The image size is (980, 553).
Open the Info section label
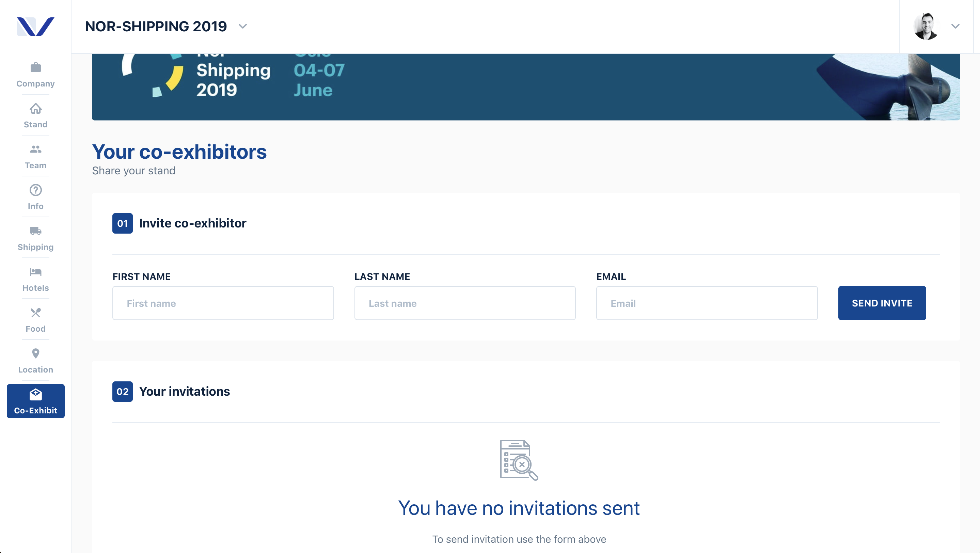click(35, 206)
